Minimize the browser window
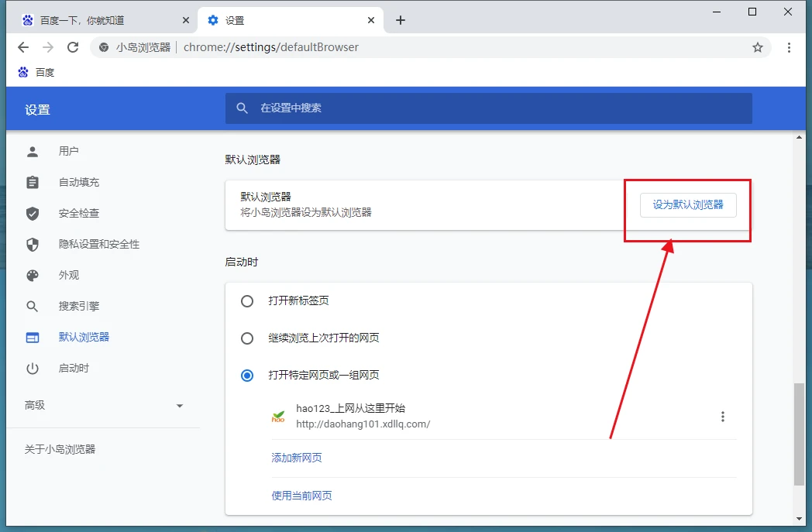 pyautogui.click(x=717, y=12)
